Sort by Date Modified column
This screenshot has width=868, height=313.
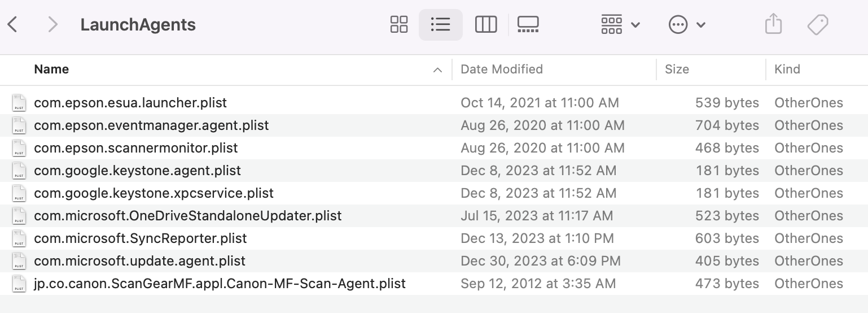[x=502, y=69]
